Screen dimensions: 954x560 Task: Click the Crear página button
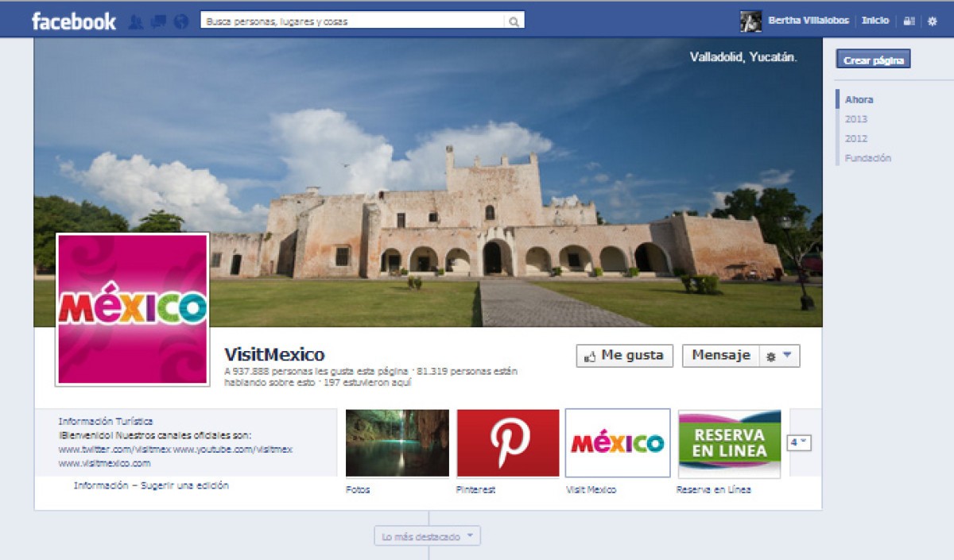tap(873, 60)
